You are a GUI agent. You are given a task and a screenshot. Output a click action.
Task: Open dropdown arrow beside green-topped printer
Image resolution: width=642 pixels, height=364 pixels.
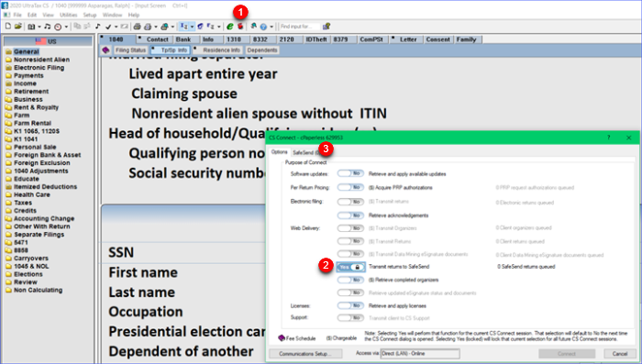tap(172, 27)
